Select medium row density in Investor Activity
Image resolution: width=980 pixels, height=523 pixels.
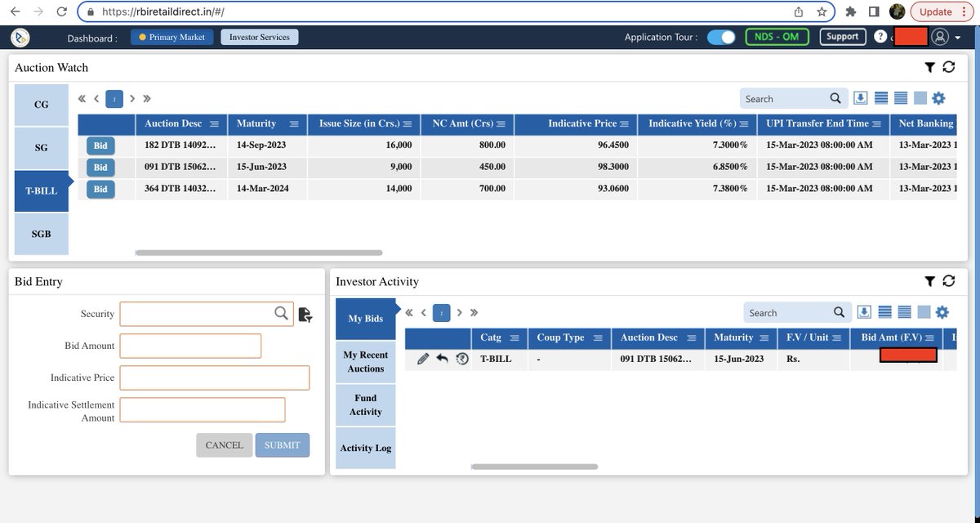(x=904, y=312)
